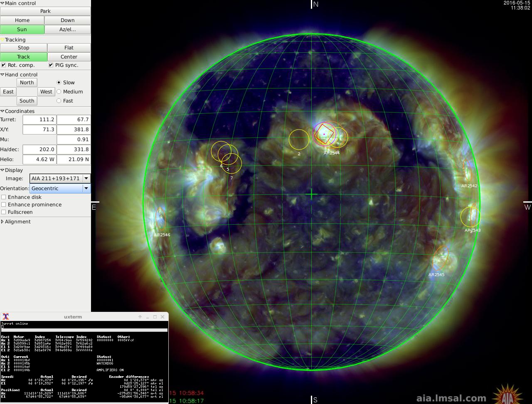
Task: Click the Stop tracking button
Action: point(24,48)
